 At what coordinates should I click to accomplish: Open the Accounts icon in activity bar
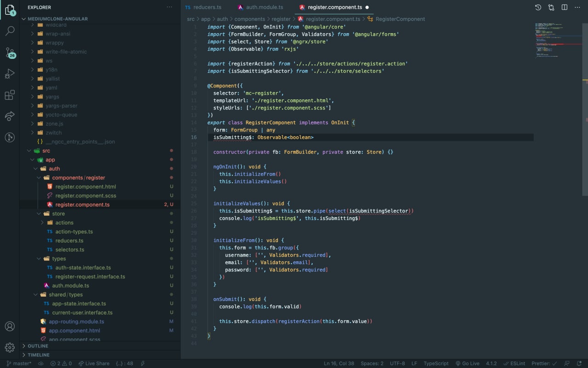tap(10, 326)
